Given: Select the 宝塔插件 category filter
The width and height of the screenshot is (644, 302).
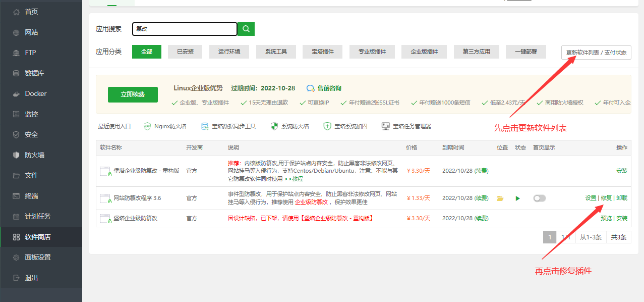Looking at the screenshot, I should click(x=322, y=52).
